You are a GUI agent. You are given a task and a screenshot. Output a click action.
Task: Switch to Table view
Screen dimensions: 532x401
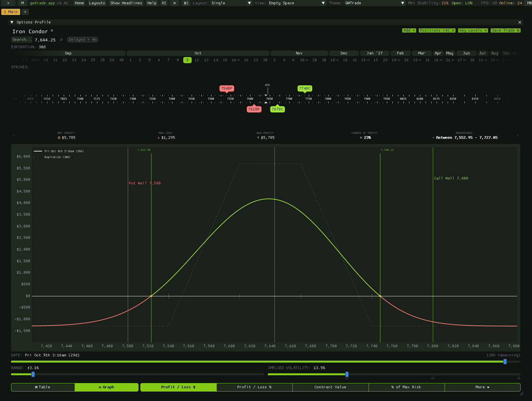[x=43, y=387]
